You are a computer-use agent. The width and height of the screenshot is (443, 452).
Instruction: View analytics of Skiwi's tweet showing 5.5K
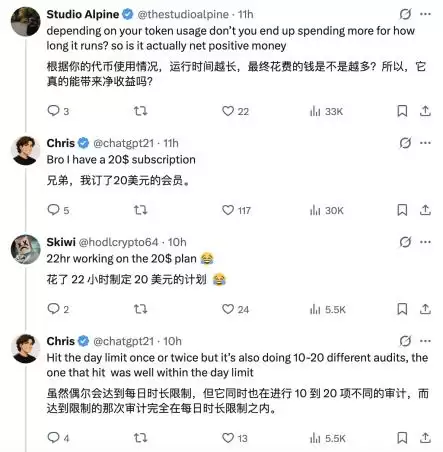(x=328, y=309)
